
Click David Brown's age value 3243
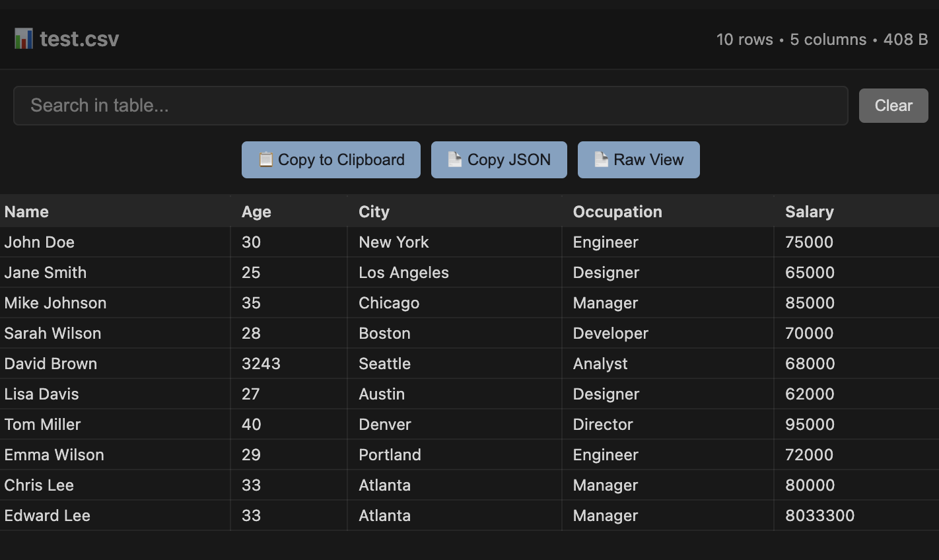[261, 364]
